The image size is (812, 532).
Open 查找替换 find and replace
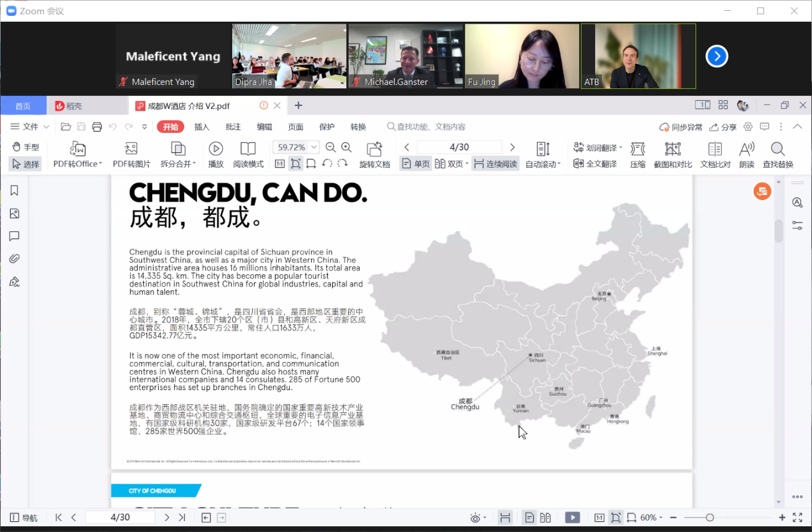click(777, 155)
